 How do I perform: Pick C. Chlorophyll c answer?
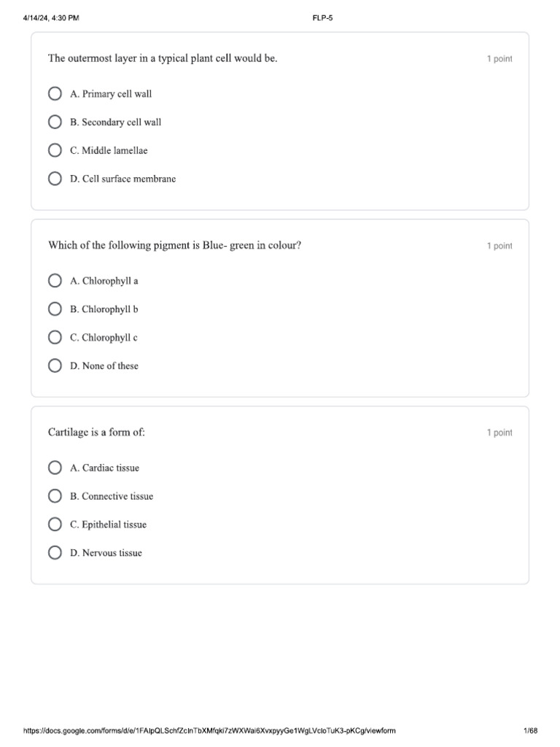55,338
